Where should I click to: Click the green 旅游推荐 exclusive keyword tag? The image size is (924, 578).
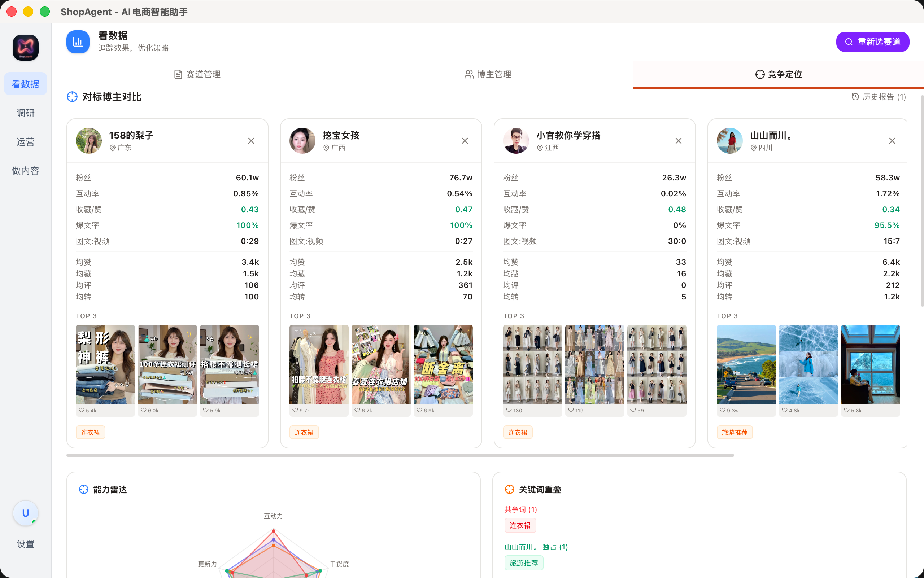tap(523, 563)
